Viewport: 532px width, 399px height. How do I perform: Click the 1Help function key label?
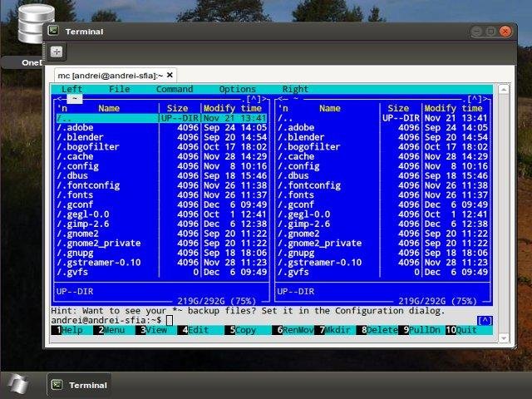coord(71,330)
